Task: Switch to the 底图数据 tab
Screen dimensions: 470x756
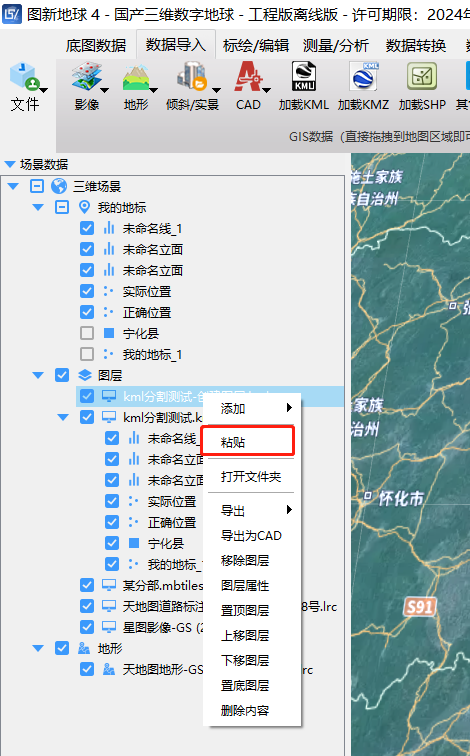Action: 96,45
